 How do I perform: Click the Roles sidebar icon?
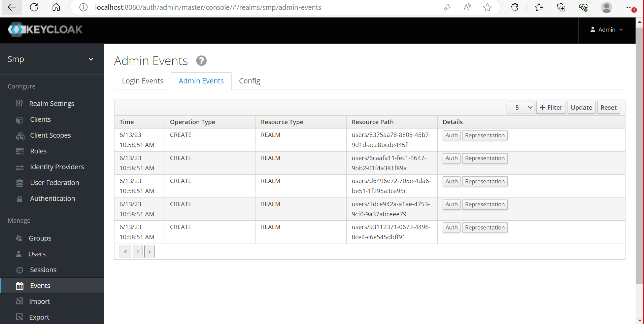coord(20,151)
